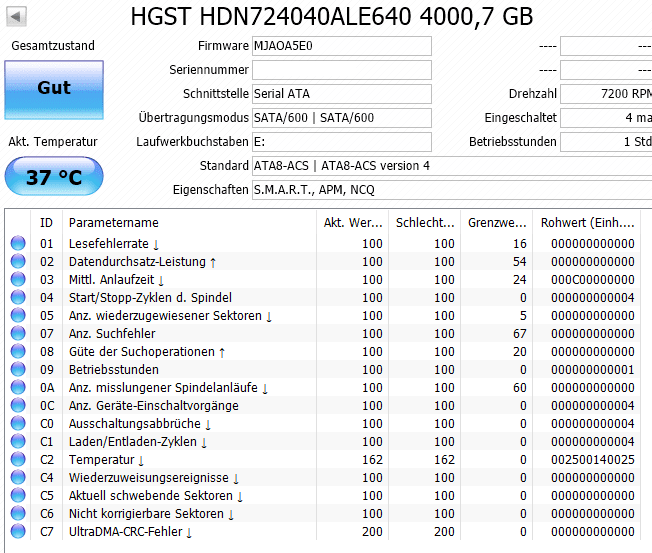
Task: Click the Drehzahl field 7200 RPM
Action: coord(606,94)
